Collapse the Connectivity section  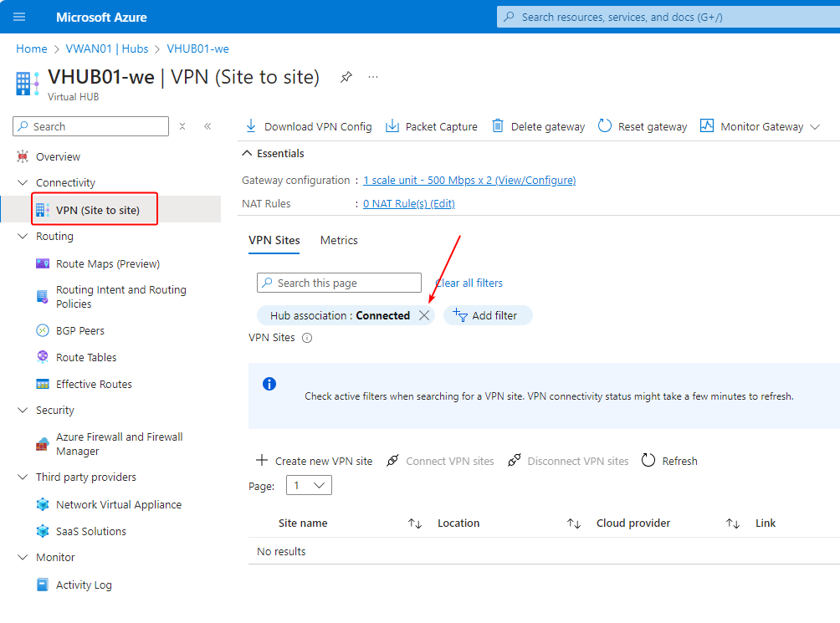click(23, 182)
